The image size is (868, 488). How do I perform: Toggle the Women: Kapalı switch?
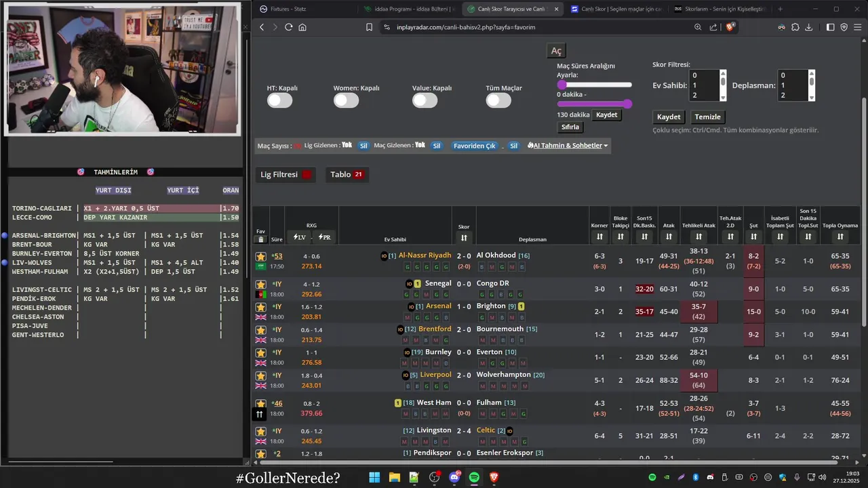[x=346, y=100]
